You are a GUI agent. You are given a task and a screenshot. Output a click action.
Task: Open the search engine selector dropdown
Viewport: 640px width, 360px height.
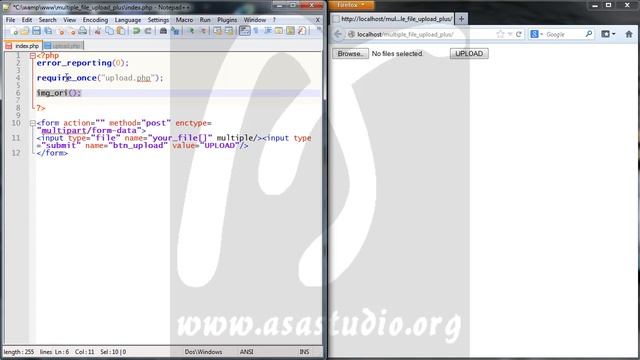click(x=536, y=34)
